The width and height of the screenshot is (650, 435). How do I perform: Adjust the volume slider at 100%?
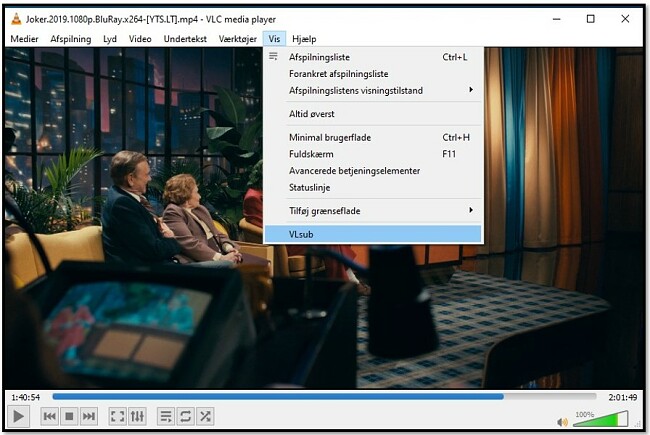click(601, 419)
